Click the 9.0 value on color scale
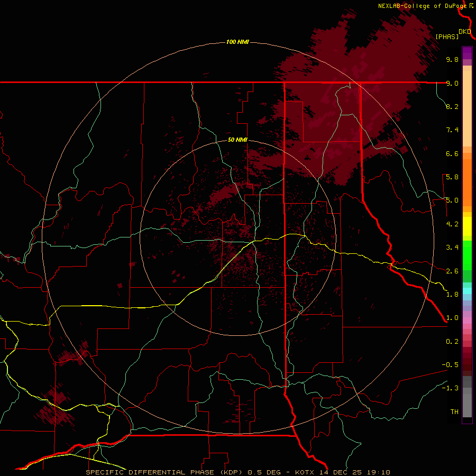476x476 pixels. (x=452, y=83)
